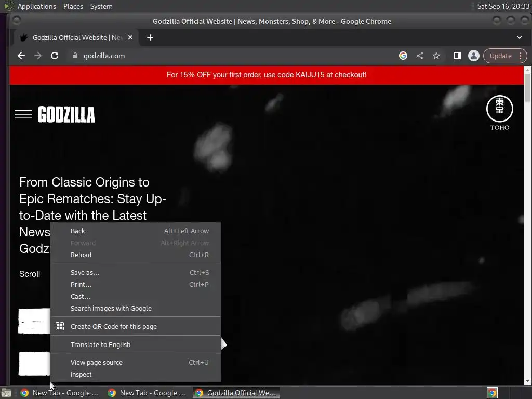Open the System menu
Viewport: 532px width, 399px height.
pos(101,6)
